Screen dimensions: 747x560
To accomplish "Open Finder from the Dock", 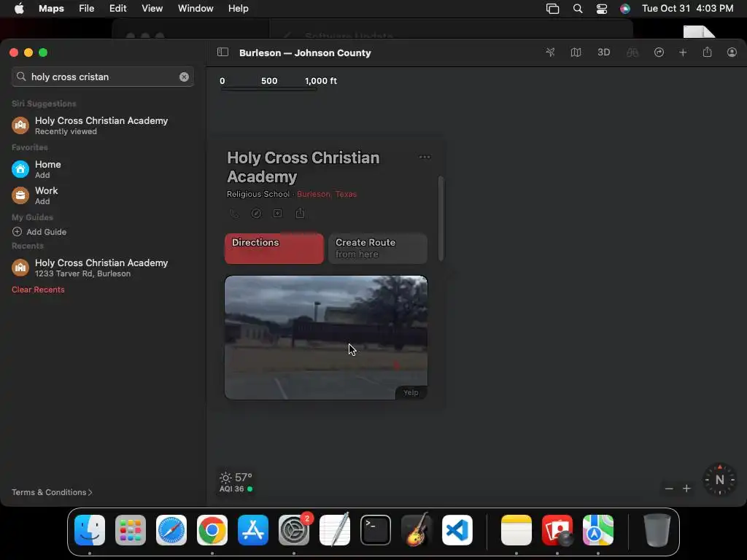I will coord(90,530).
